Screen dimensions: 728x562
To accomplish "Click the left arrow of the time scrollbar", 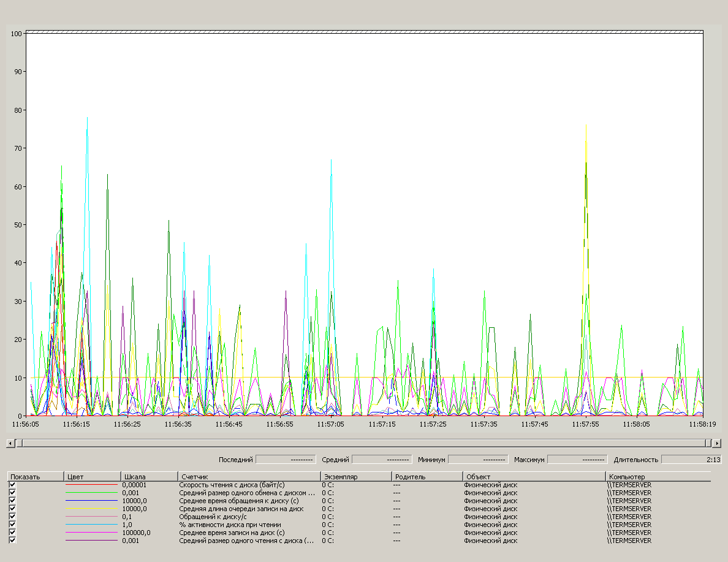I will pos(10,444).
